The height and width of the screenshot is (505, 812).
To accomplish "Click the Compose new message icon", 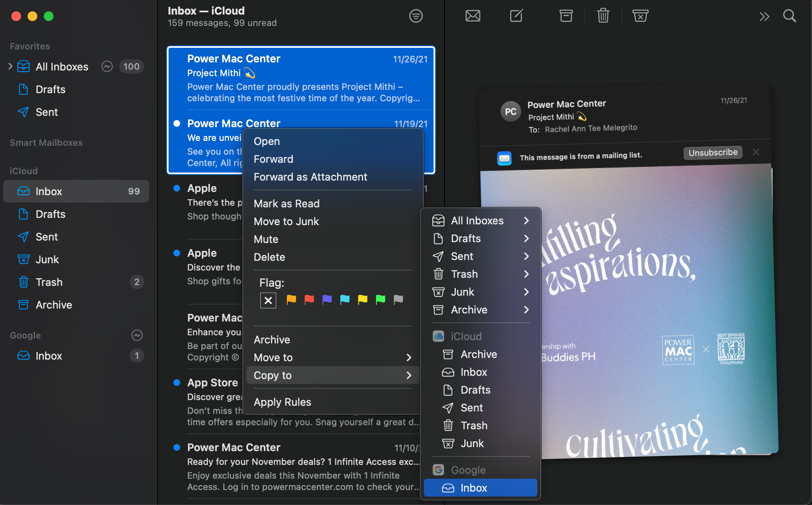I will point(515,16).
